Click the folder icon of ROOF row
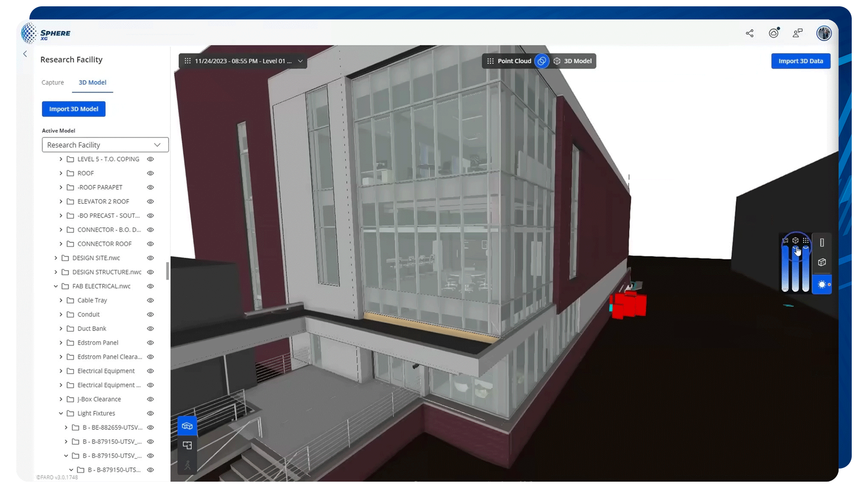This screenshot has height=488, width=868. pos(71,173)
